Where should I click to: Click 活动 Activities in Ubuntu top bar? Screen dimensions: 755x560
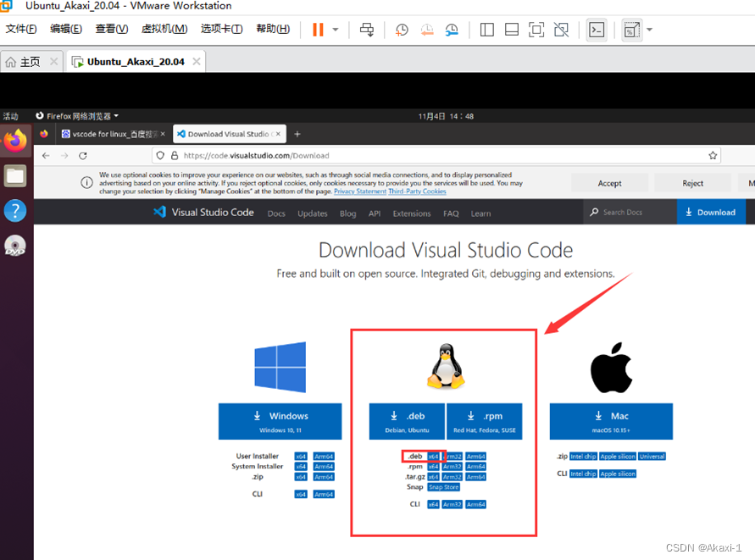tap(11, 116)
